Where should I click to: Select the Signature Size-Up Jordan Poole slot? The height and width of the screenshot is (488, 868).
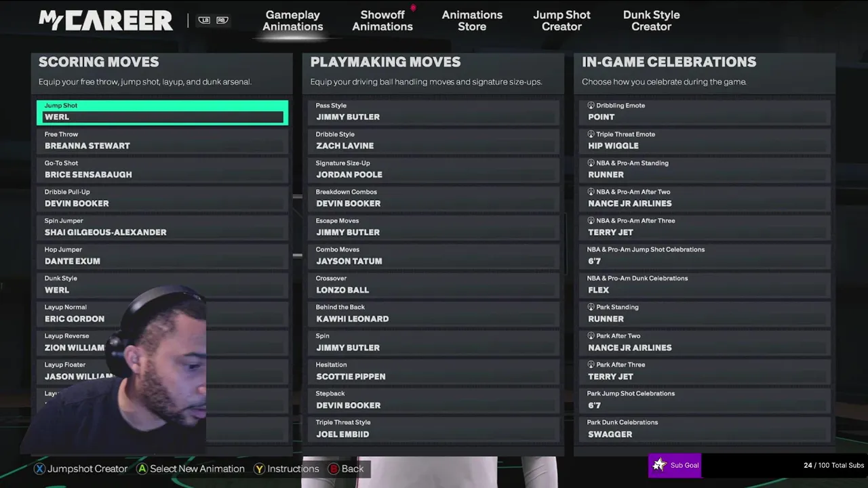434,170
